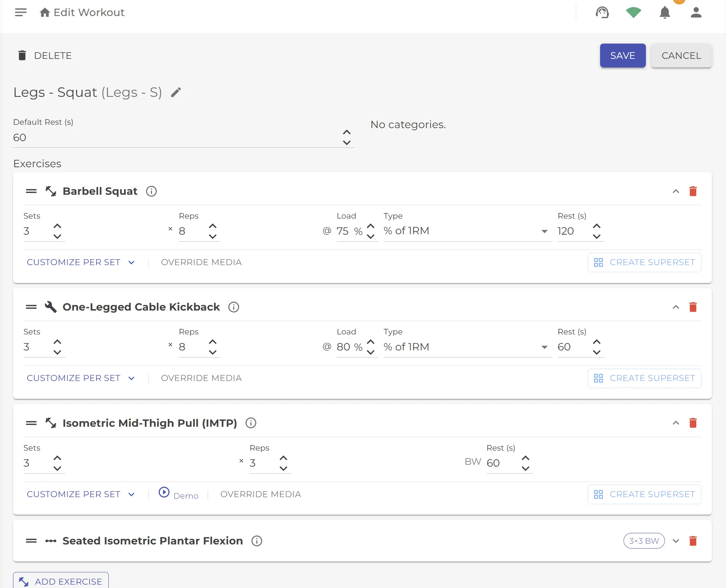Viewport: 726px width, 588px height.
Task: Open the navigation hamburger menu
Action: (x=21, y=12)
